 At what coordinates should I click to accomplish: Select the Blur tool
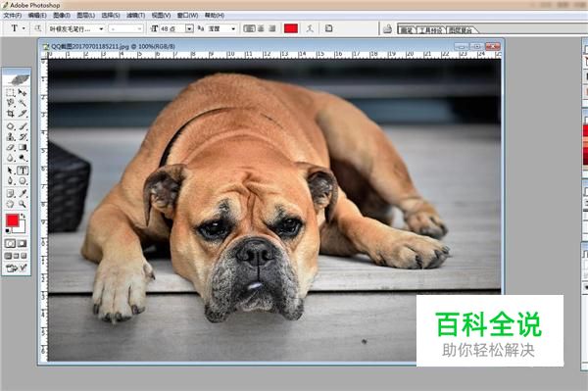(x=10, y=158)
